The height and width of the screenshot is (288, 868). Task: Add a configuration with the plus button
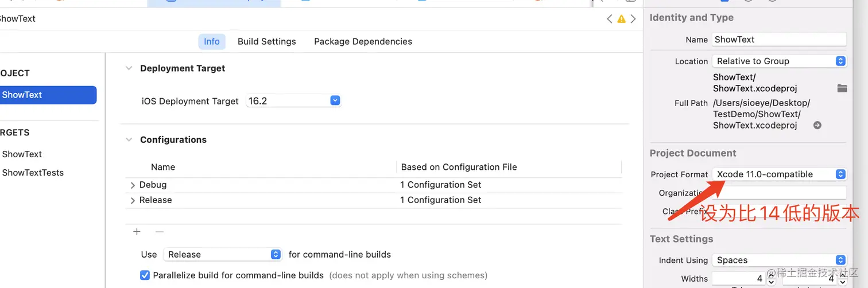[137, 232]
